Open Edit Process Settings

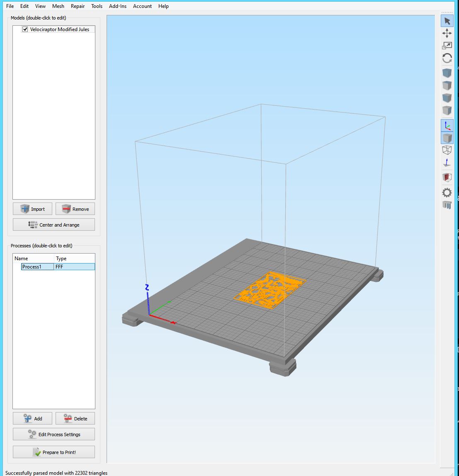pyautogui.click(x=54, y=435)
